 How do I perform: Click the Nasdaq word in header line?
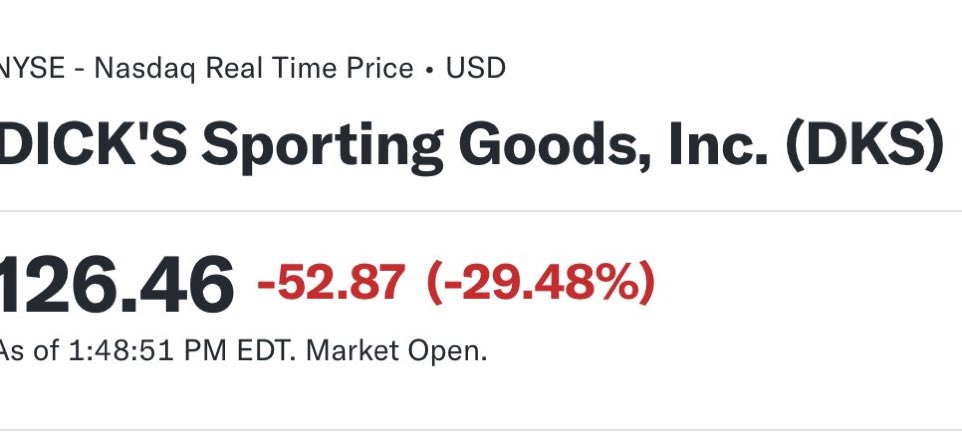point(145,69)
